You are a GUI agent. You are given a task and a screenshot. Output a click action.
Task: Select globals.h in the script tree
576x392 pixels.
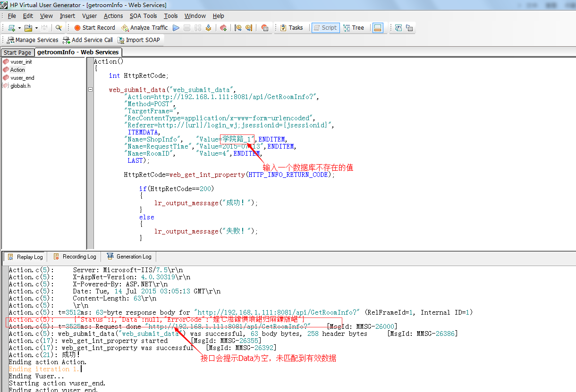point(20,86)
